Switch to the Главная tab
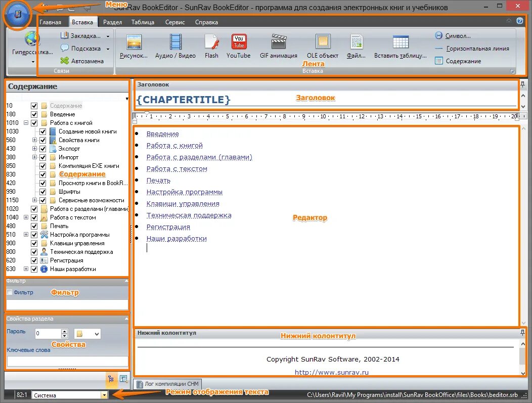This screenshot has height=403, width=532. (x=50, y=22)
